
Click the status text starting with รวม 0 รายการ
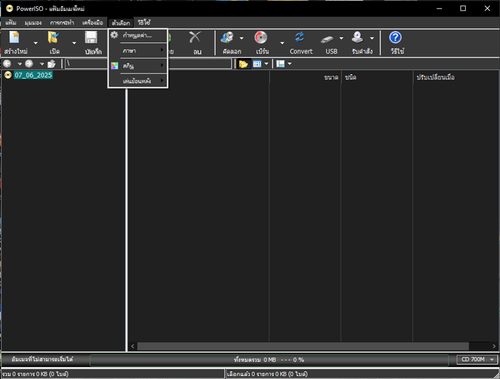click(x=35, y=374)
